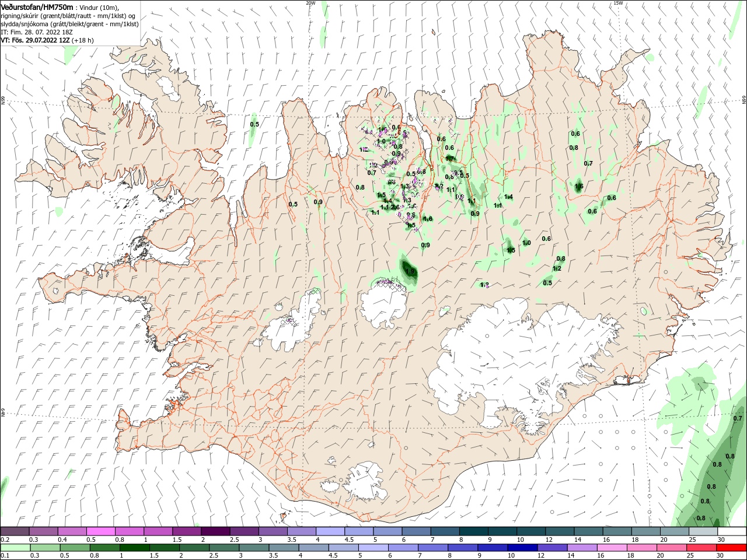The height and width of the screenshot is (560, 747).
Task: Click the bright pink swatch between 0.5 and 0.8 in the top legend row
Action: [100, 531]
